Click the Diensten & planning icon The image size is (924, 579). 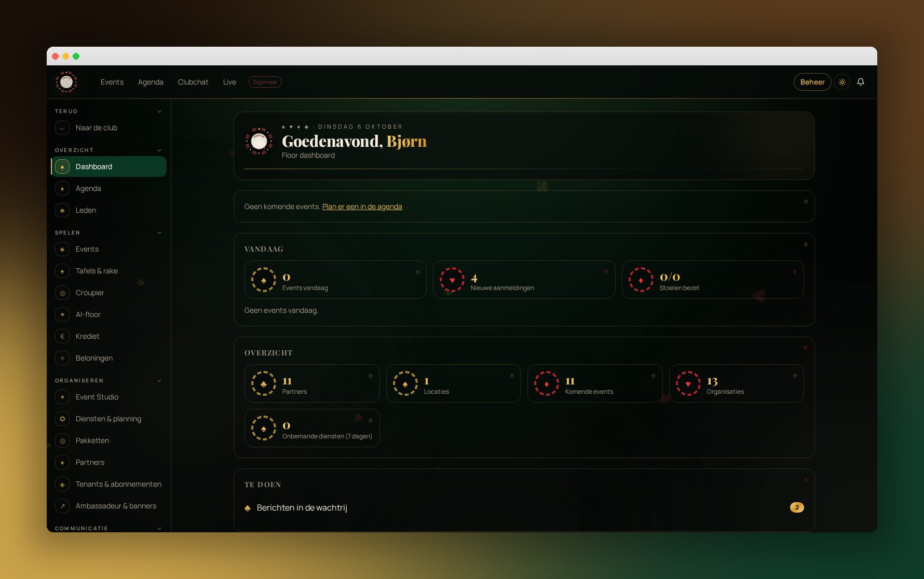click(62, 419)
